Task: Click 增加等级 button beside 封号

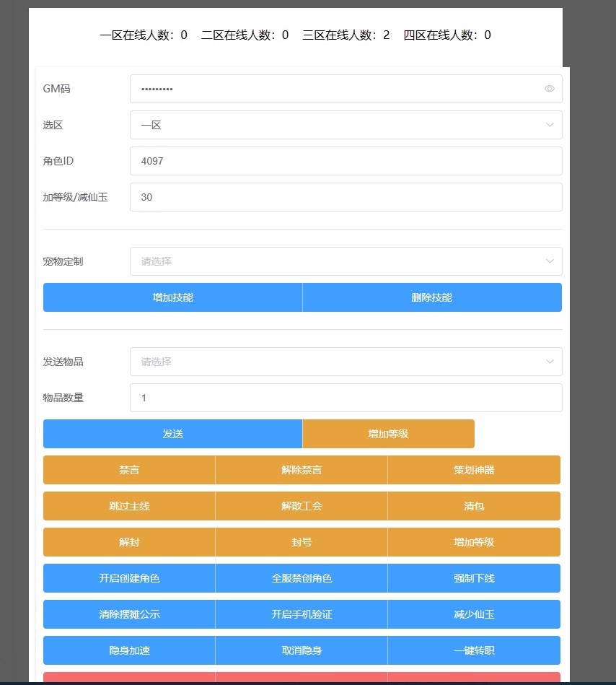Action: click(474, 542)
